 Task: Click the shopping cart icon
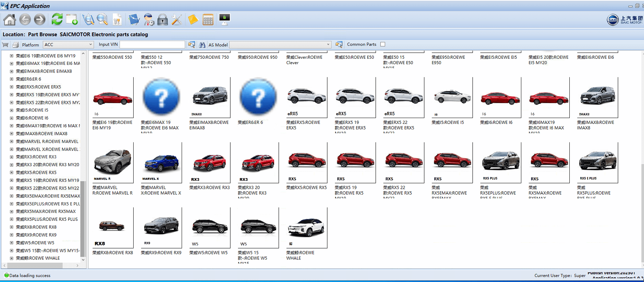tap(5, 45)
